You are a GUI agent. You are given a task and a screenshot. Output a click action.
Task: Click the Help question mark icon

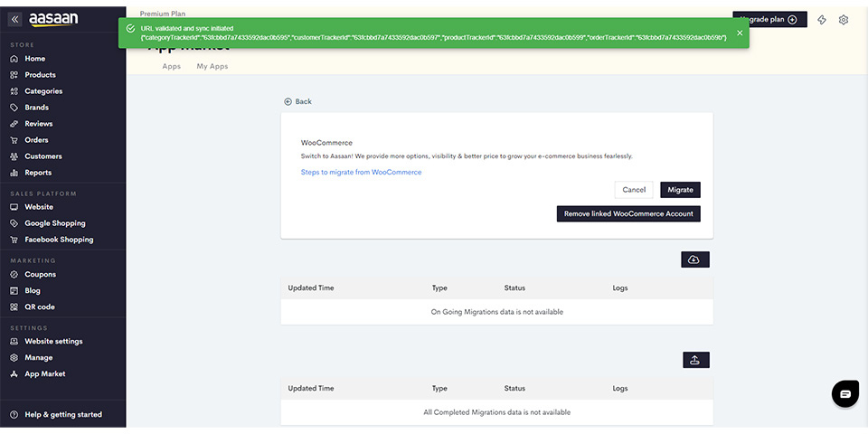14,415
